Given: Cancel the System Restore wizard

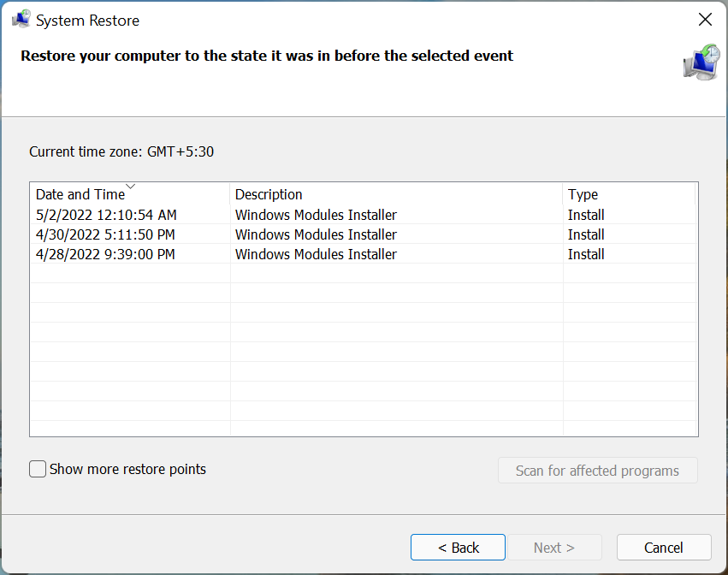Looking at the screenshot, I should (664, 547).
